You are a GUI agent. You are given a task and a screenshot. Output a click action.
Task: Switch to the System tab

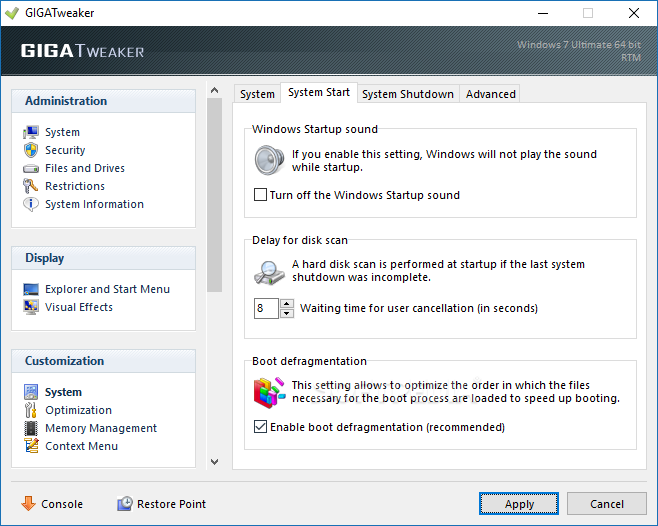pos(257,94)
